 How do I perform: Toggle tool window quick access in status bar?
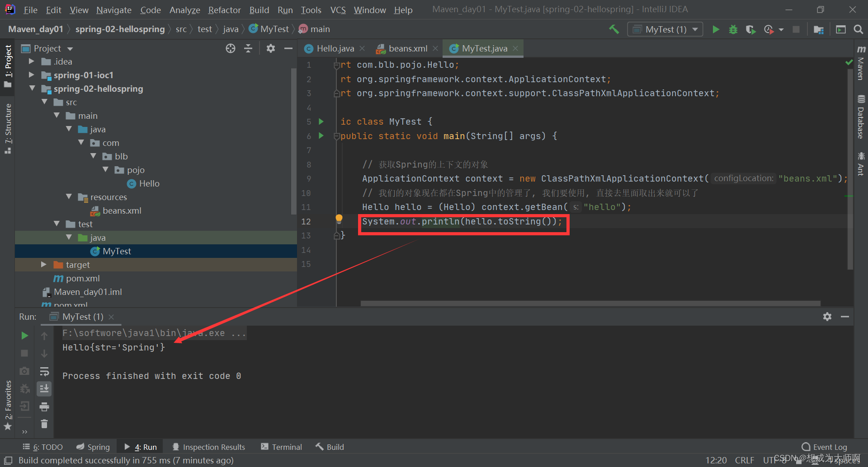(8, 460)
